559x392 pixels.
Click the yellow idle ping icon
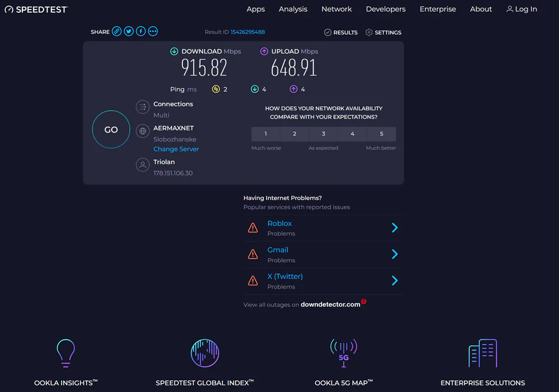[216, 89]
